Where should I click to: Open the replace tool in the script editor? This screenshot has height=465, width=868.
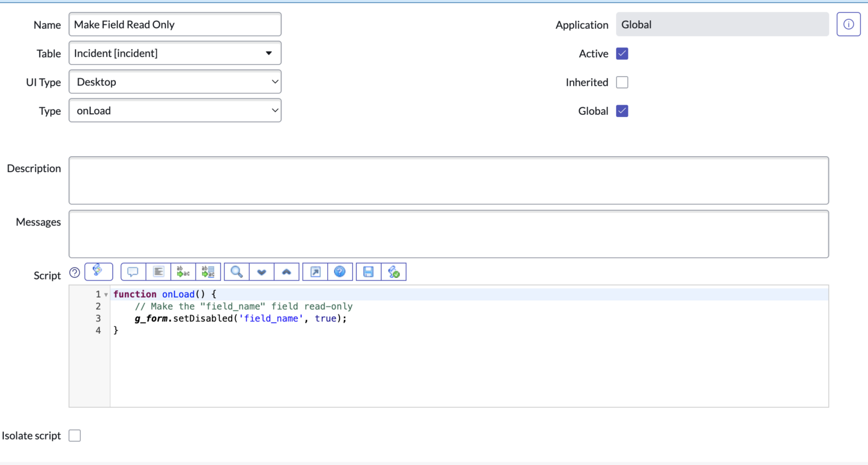[183, 272]
